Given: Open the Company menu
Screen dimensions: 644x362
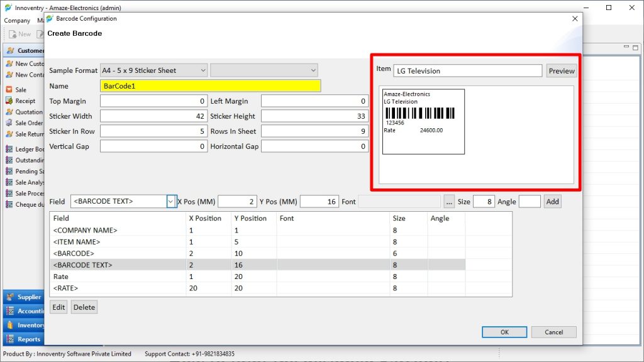Looking at the screenshot, I should [17, 20].
